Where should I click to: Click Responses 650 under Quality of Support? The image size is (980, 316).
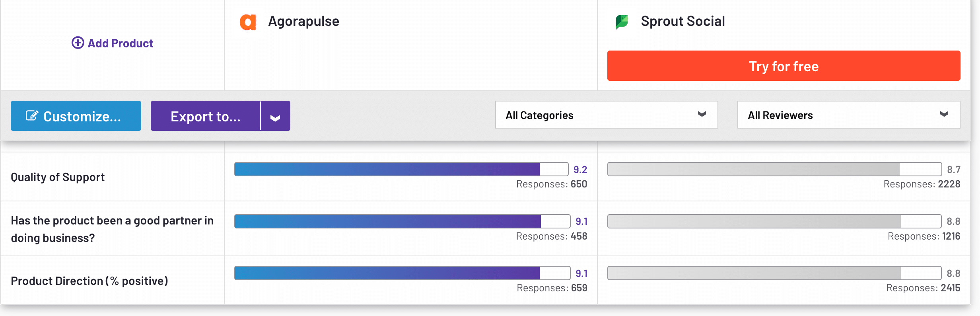pos(551,184)
